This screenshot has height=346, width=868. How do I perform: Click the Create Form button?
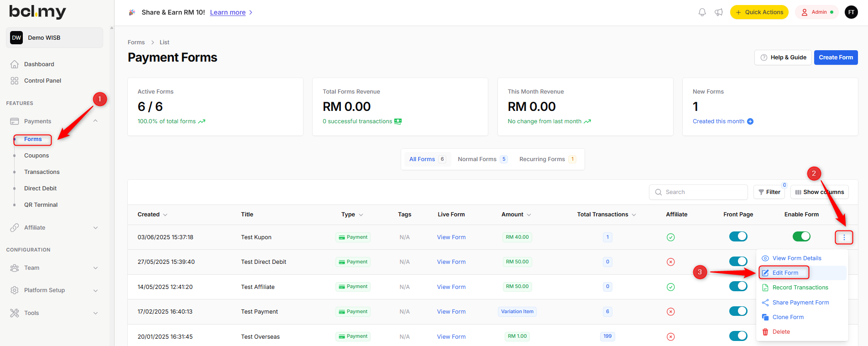pyautogui.click(x=836, y=58)
